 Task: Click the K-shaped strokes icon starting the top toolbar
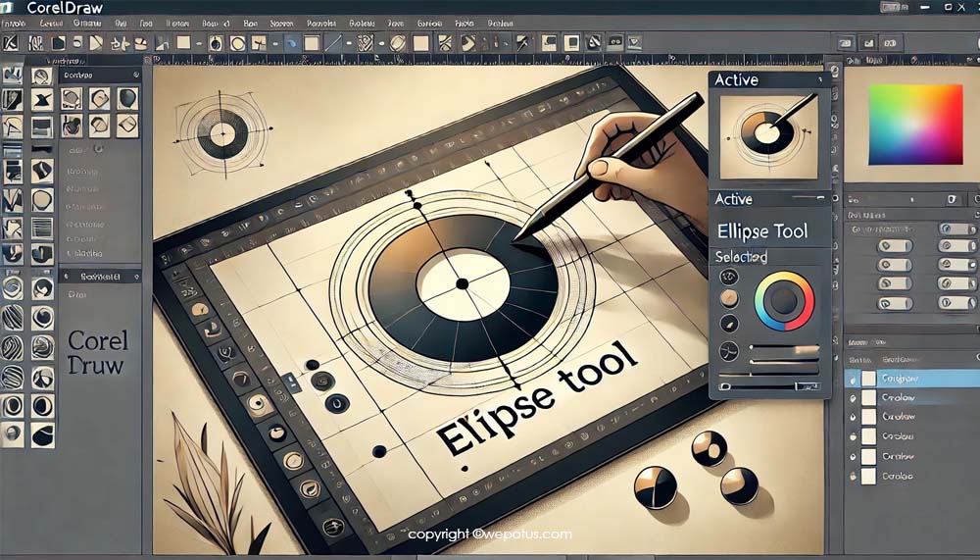[x=11, y=43]
